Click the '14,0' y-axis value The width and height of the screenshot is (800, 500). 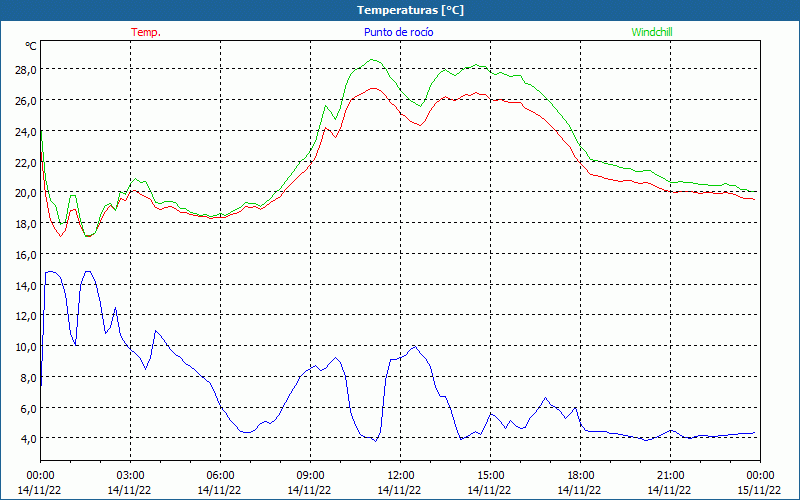[x=26, y=285]
